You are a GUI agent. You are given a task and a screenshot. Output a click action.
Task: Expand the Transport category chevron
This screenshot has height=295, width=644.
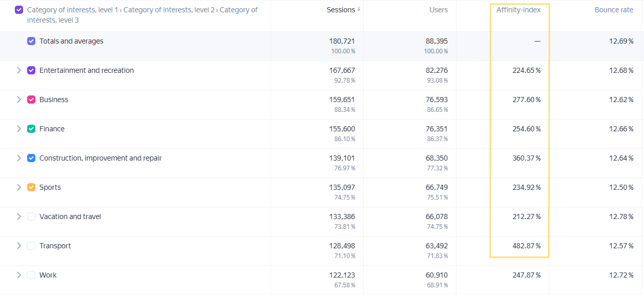click(x=19, y=246)
